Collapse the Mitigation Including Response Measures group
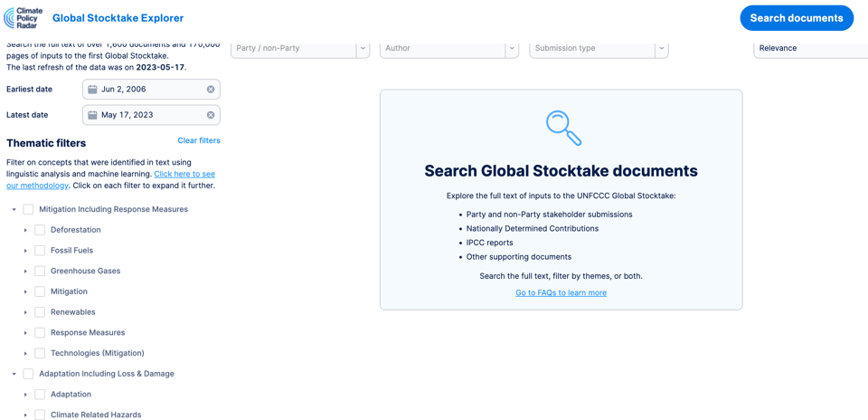This screenshot has height=420, width=868. (14, 210)
